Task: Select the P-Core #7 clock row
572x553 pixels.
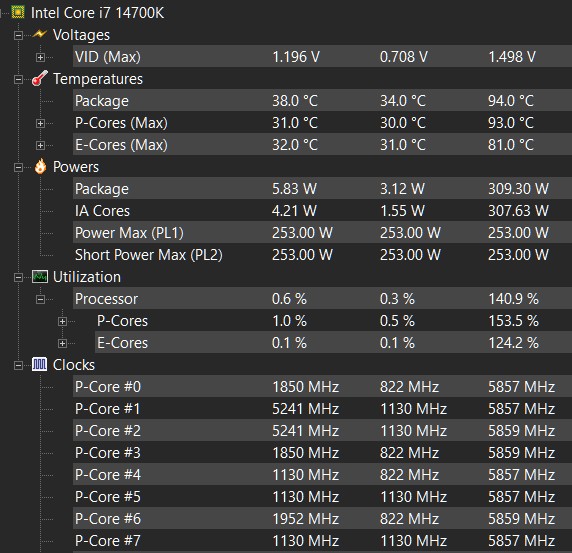Action: click(322, 540)
